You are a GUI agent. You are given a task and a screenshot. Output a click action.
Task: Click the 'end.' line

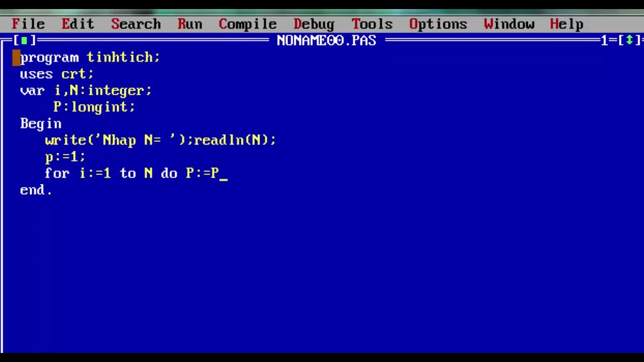pos(36,190)
